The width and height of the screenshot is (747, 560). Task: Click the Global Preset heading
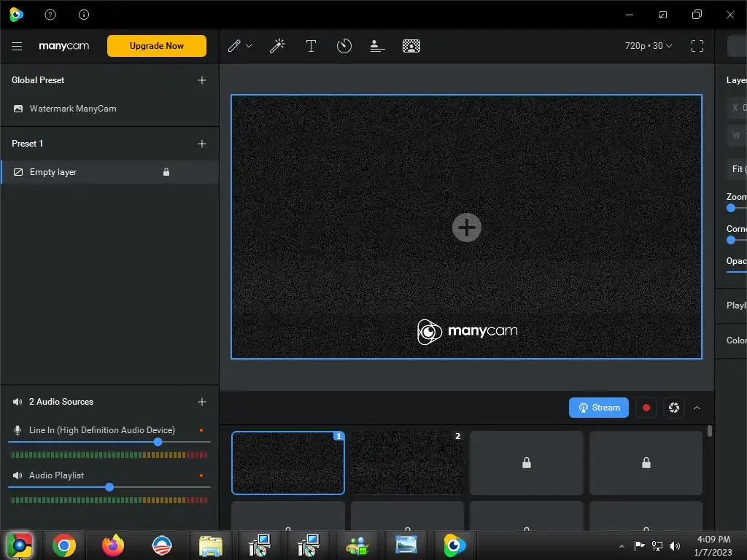(38, 80)
